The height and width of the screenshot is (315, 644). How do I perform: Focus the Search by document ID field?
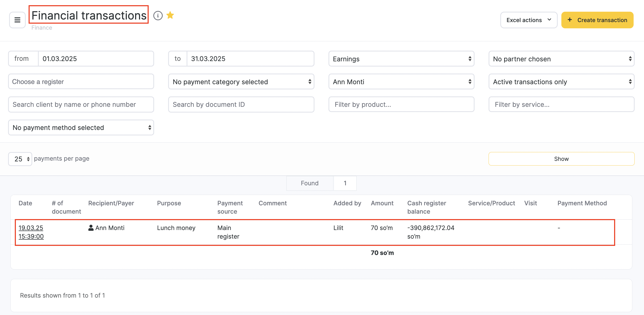tap(241, 104)
